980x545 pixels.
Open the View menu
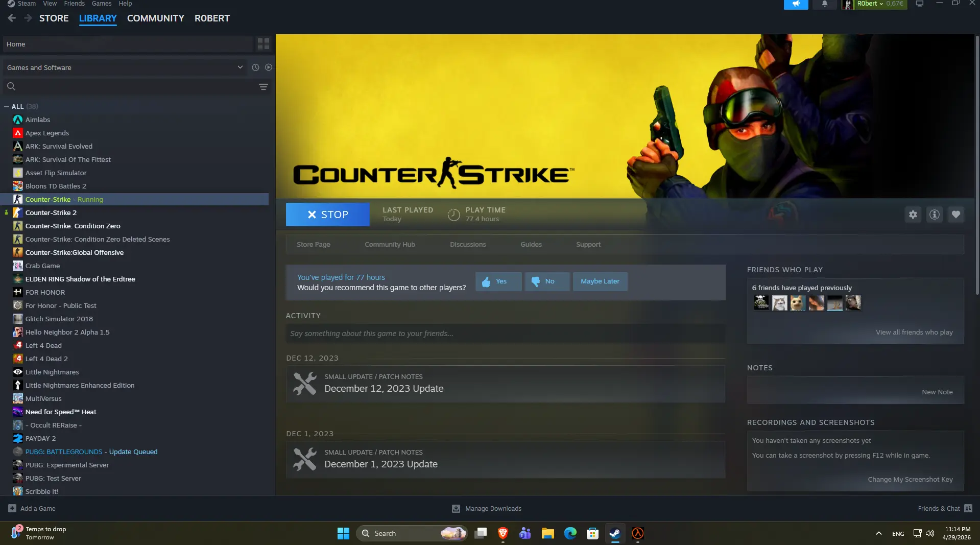(x=50, y=4)
